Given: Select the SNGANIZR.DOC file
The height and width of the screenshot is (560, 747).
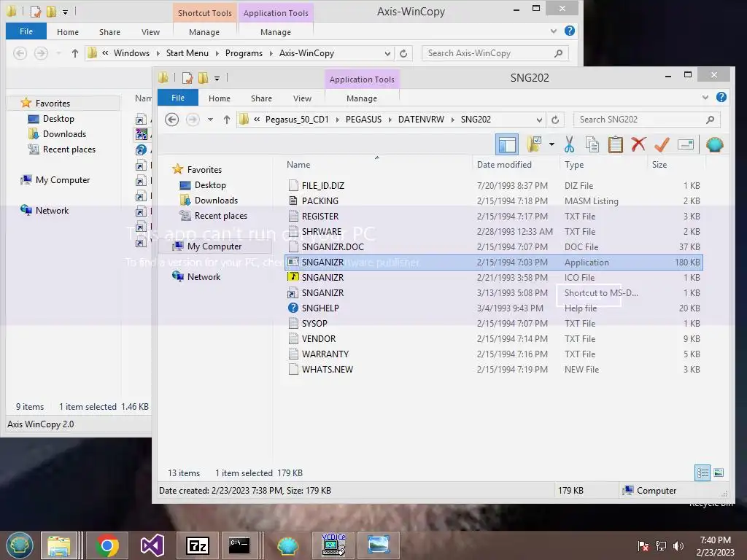Looking at the screenshot, I should coord(494,246).
